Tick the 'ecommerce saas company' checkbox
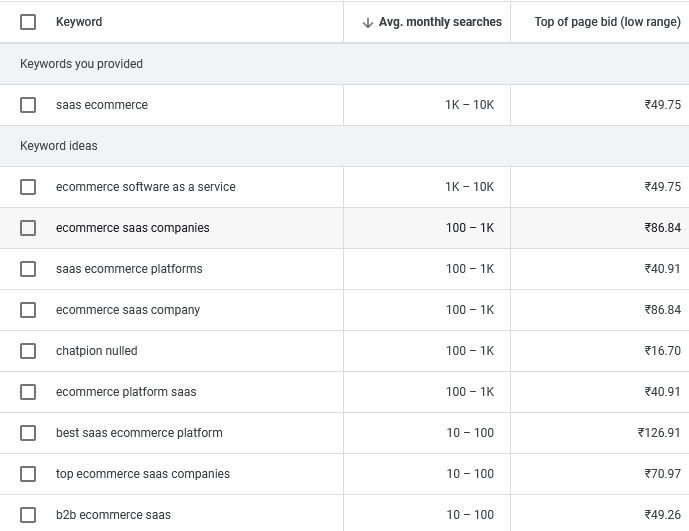This screenshot has height=531, width=689. (x=28, y=310)
